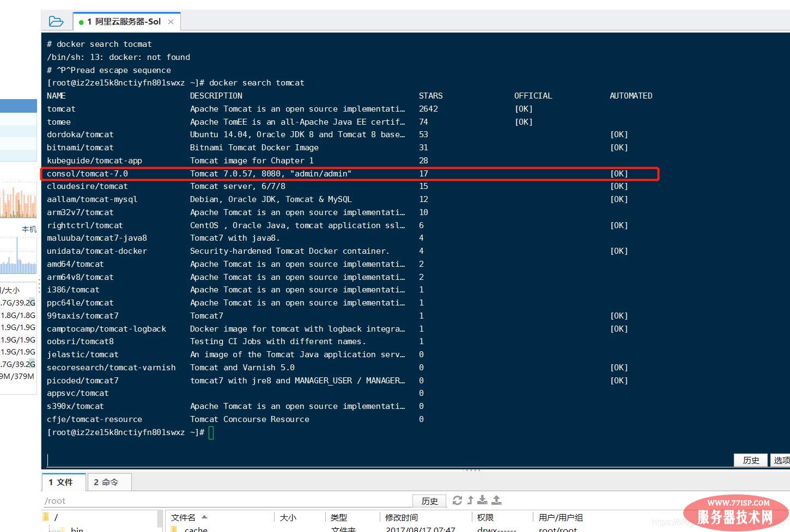Go to the parent directory icon

point(470,500)
